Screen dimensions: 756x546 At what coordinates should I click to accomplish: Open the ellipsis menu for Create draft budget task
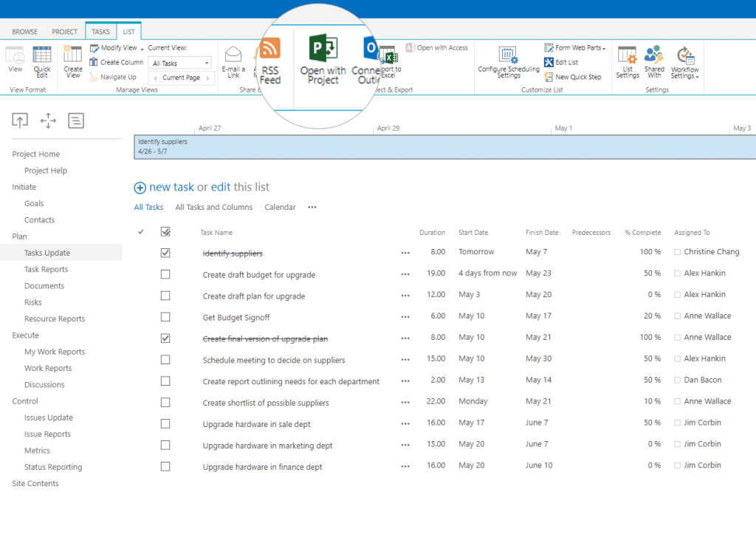pos(405,273)
